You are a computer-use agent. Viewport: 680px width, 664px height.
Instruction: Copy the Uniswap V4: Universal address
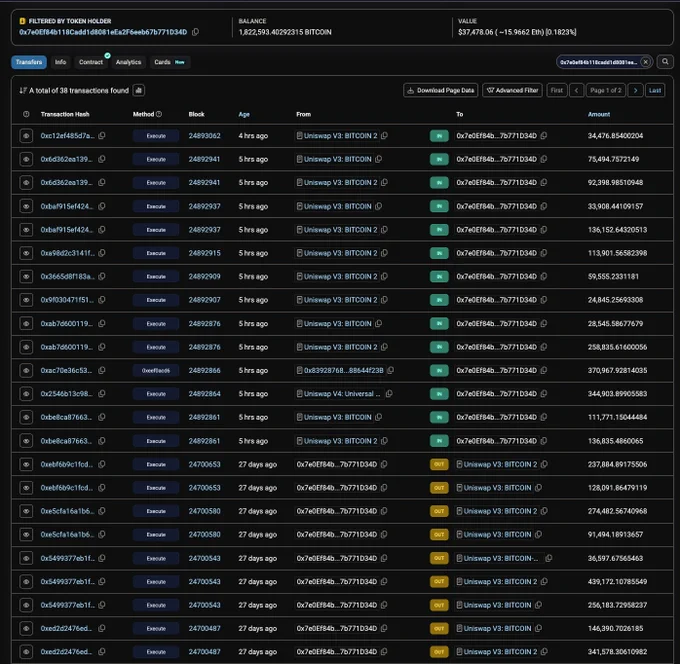click(389, 394)
